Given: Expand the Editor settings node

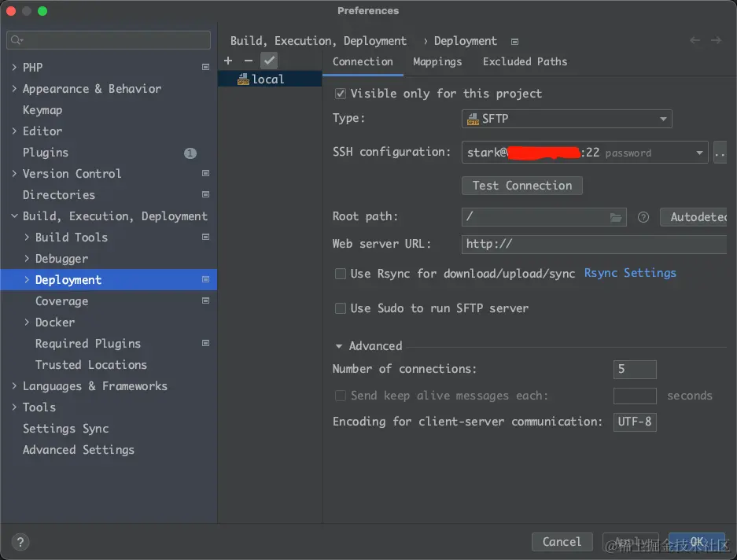Looking at the screenshot, I should [14, 131].
